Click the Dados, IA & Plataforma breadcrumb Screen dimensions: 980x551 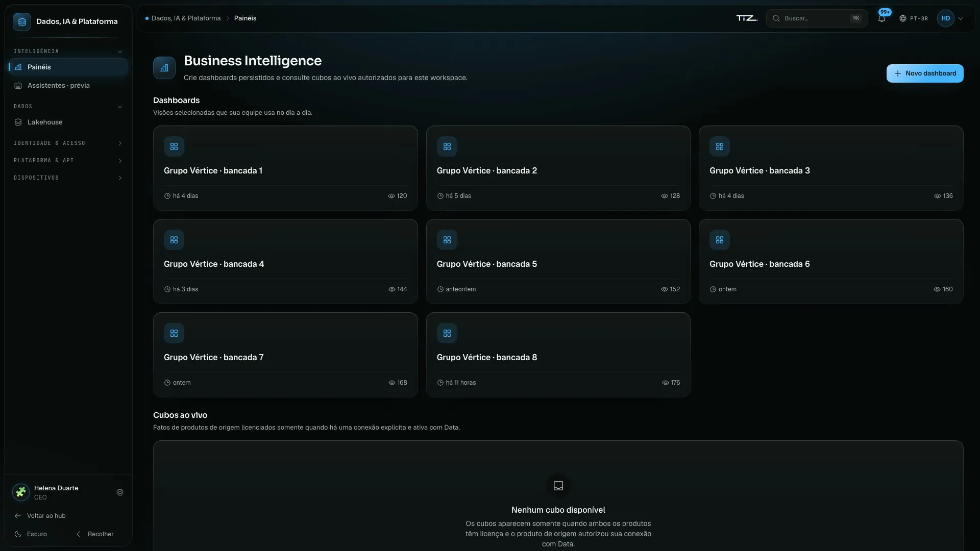pyautogui.click(x=186, y=18)
